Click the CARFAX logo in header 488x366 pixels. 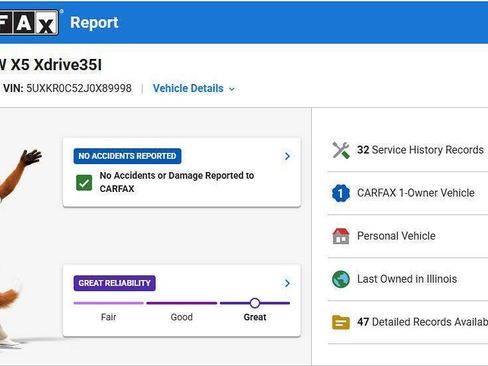point(29,22)
